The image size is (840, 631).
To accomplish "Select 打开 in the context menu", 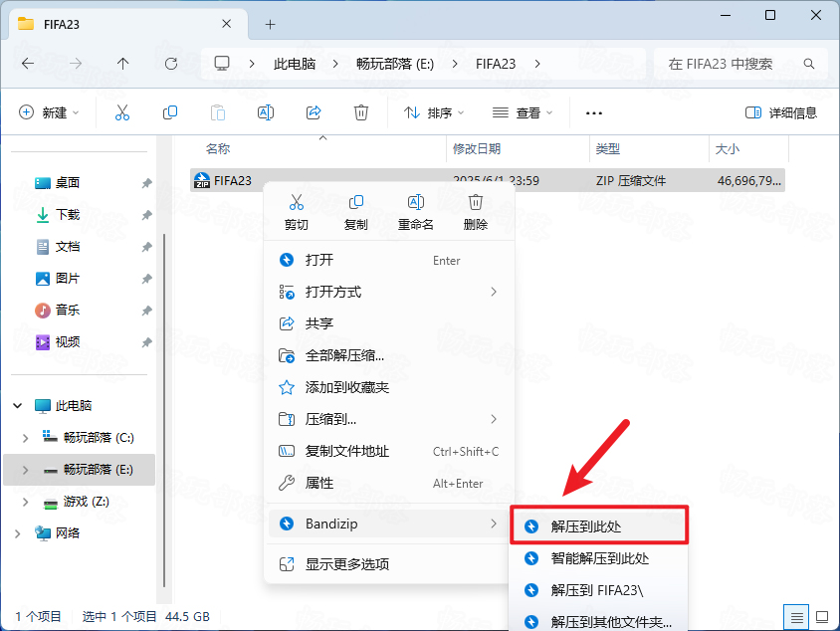I will pos(389,261).
